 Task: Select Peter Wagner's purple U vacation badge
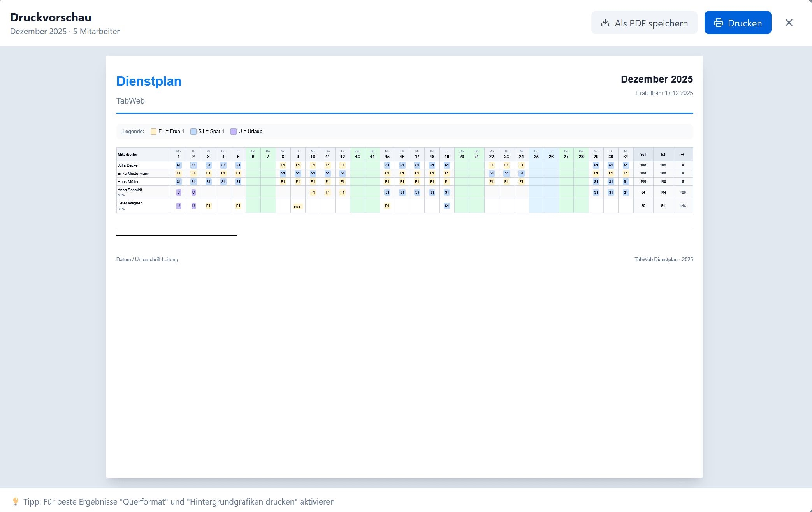(179, 206)
